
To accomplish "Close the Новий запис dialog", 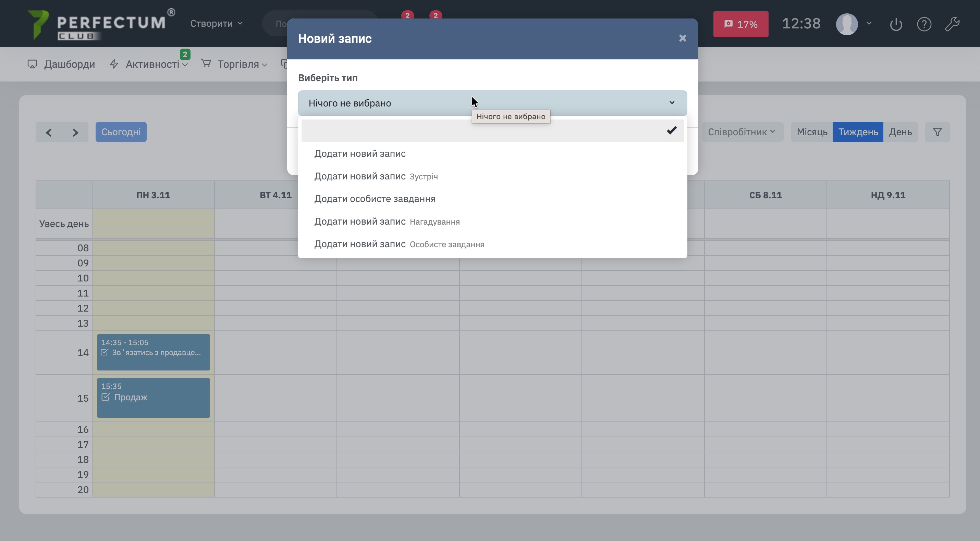I will tap(683, 38).
